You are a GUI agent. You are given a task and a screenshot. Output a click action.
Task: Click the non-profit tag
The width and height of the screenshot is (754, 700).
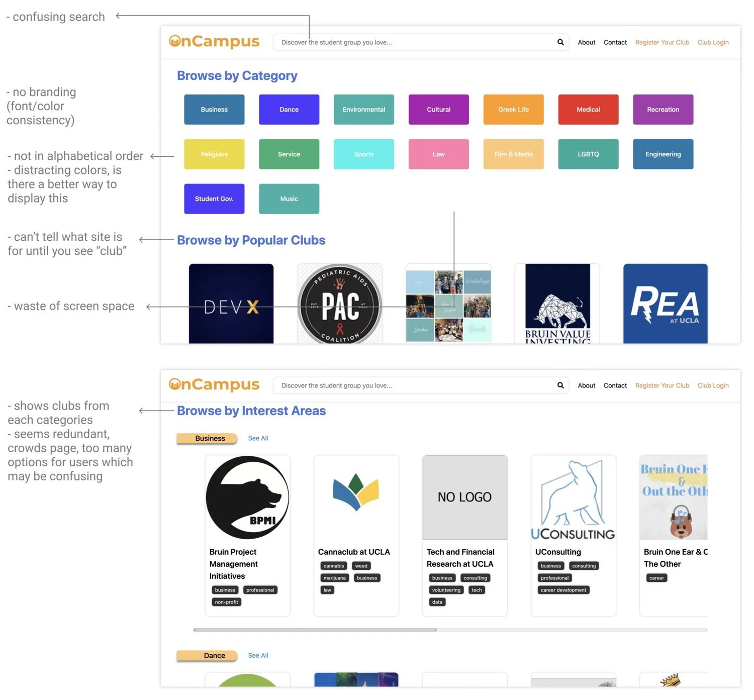pos(226,602)
